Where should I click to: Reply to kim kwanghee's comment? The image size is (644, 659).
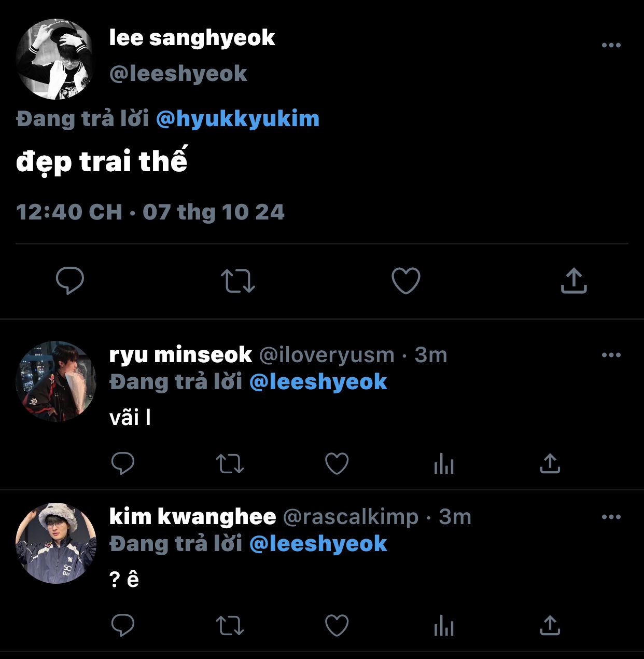tap(123, 625)
